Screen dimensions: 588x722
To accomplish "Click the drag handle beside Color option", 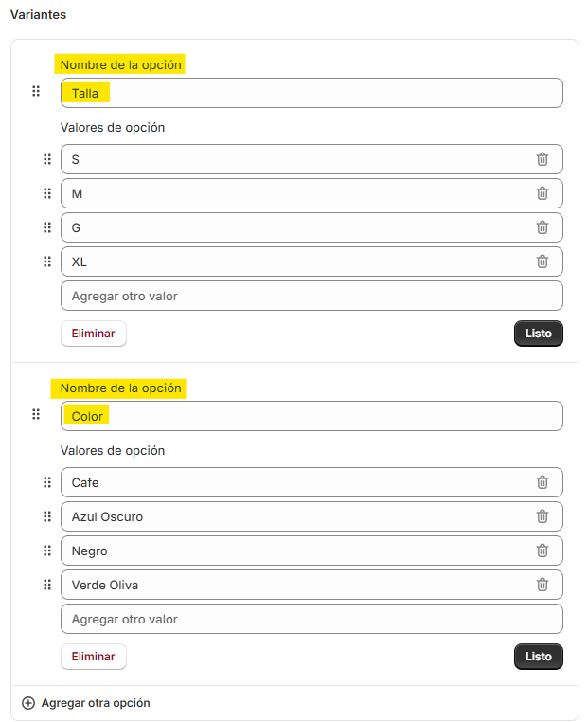I will 36,414.
